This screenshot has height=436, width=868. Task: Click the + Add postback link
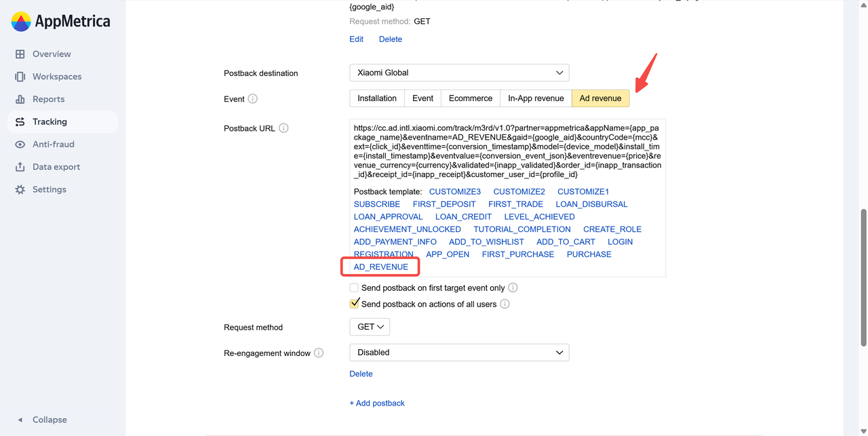[377, 403]
